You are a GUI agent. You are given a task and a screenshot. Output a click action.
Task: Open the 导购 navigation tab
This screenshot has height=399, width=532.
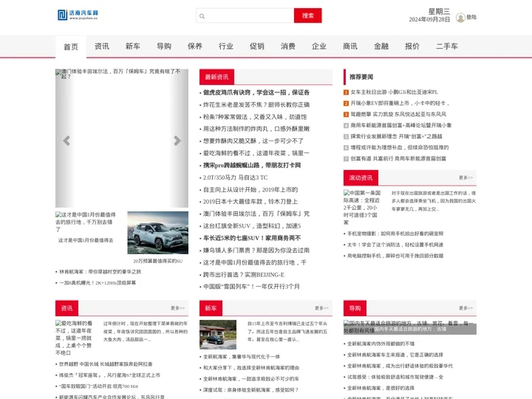[x=164, y=46]
